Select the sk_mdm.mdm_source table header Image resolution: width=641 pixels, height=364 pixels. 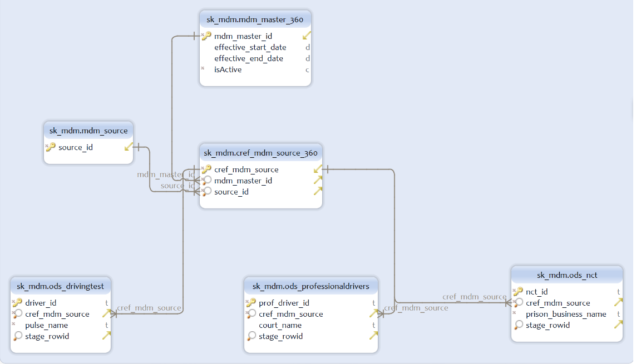coord(88,130)
